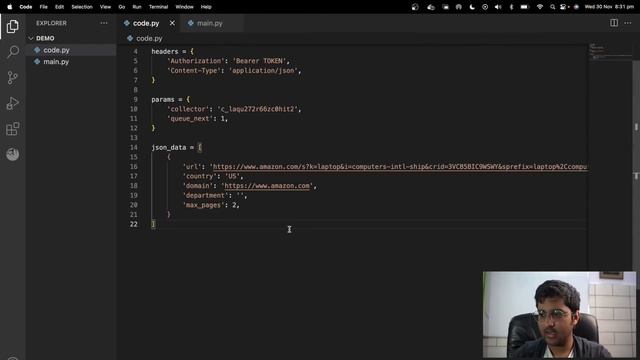Open the Selection menu
The image size is (640, 360).
tap(82, 7)
